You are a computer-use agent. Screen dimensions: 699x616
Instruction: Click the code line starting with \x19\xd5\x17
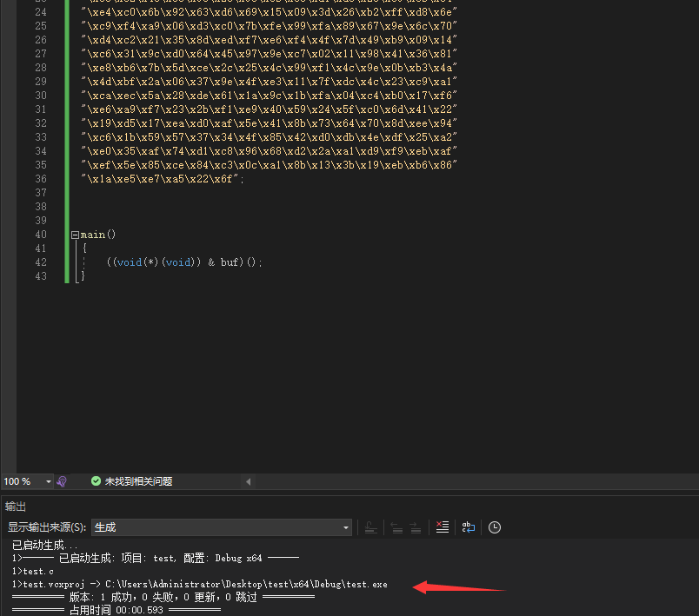tap(269, 123)
